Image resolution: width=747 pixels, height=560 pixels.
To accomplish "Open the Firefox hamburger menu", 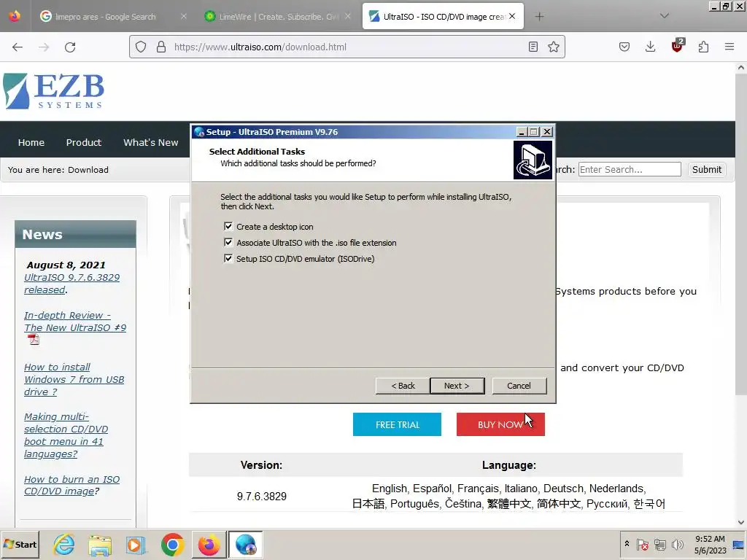I will click(729, 47).
